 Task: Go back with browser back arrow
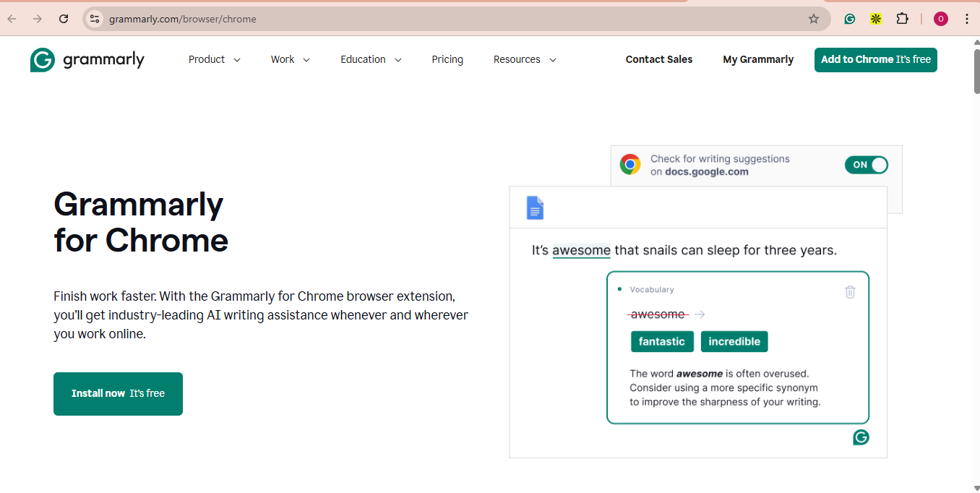point(12,19)
